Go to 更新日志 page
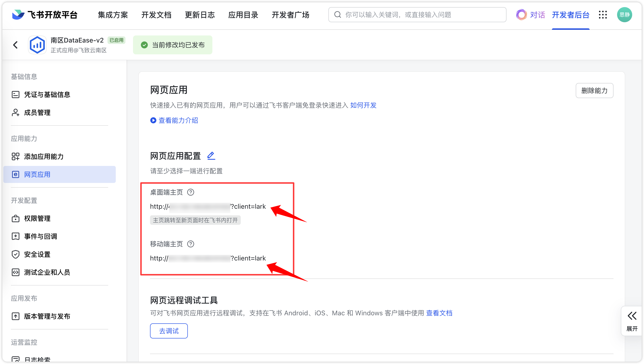 (200, 15)
